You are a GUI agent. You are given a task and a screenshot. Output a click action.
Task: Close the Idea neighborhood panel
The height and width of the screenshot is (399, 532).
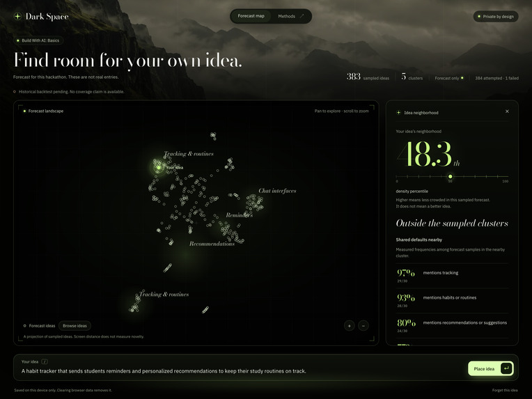coord(507,111)
